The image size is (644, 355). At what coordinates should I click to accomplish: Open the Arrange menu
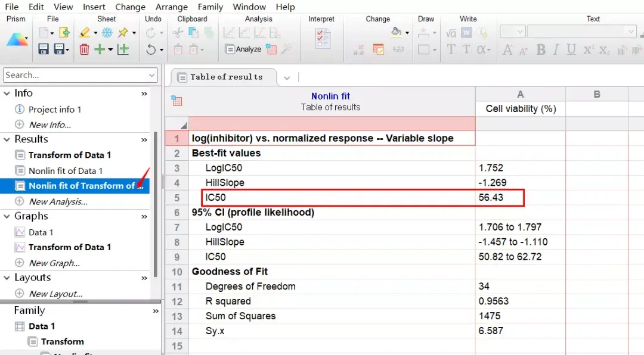171,7
